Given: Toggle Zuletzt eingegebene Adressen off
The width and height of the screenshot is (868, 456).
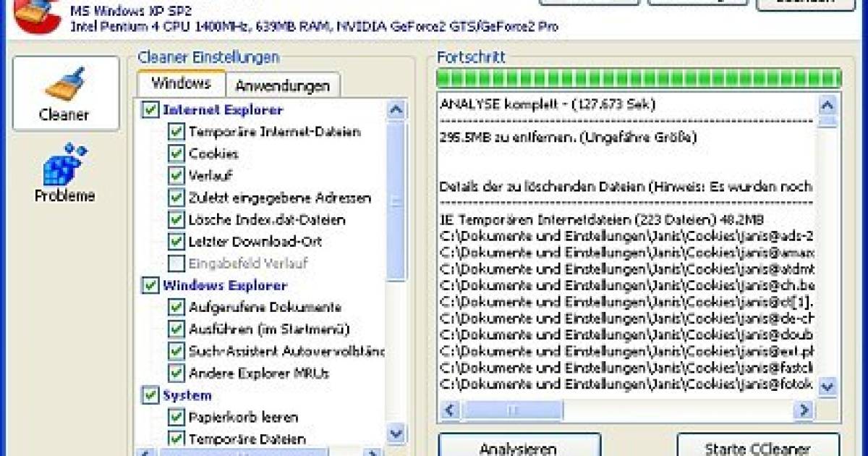Looking at the screenshot, I should click(x=176, y=198).
